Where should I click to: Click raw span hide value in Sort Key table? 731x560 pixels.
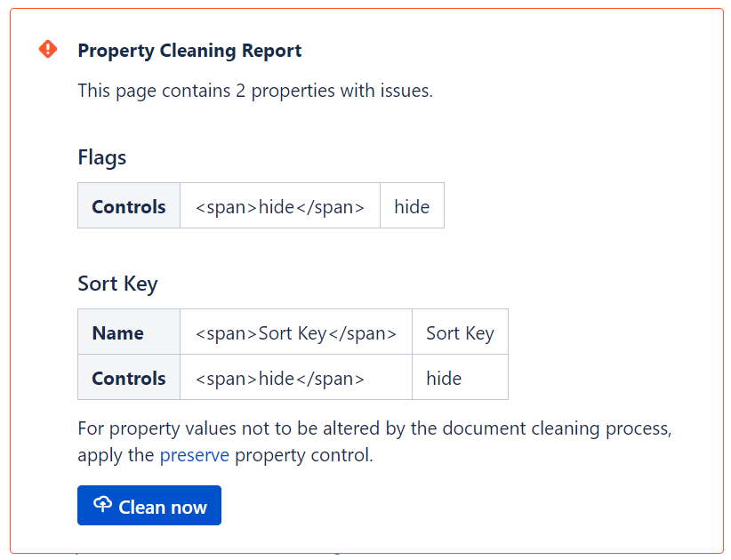(x=279, y=378)
